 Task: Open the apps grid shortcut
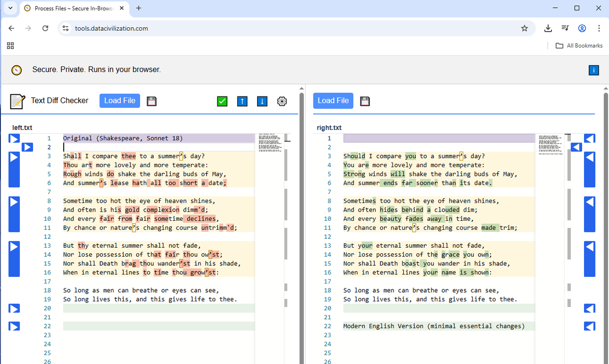coord(11,45)
